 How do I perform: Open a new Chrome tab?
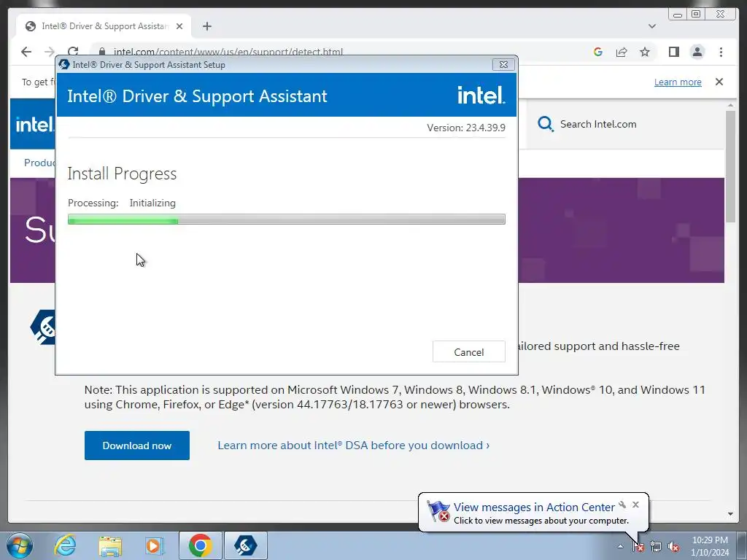pyautogui.click(x=206, y=26)
